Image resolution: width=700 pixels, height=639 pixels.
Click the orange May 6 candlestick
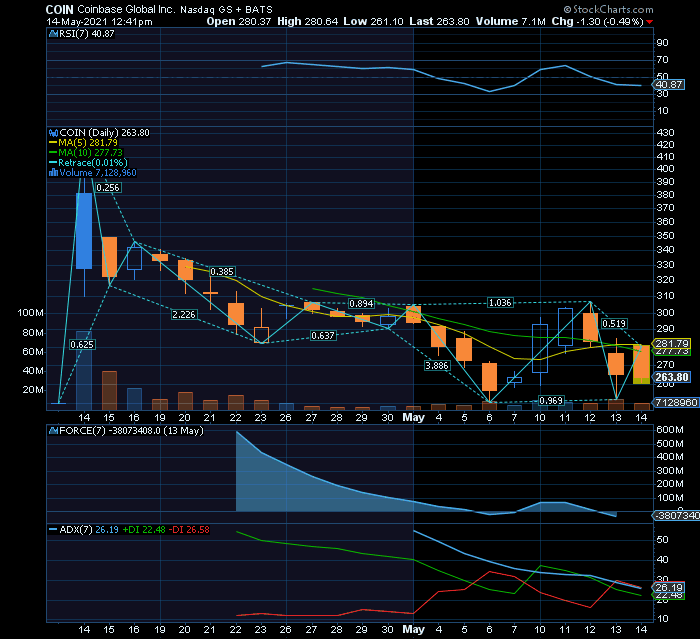489,377
